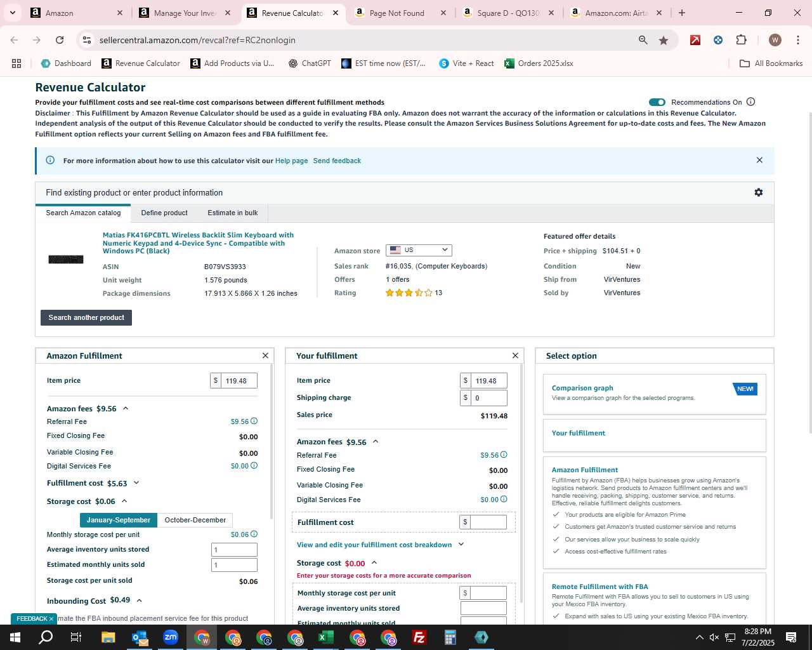Bookmark this page with star icon
The image size is (812, 650).
click(664, 40)
